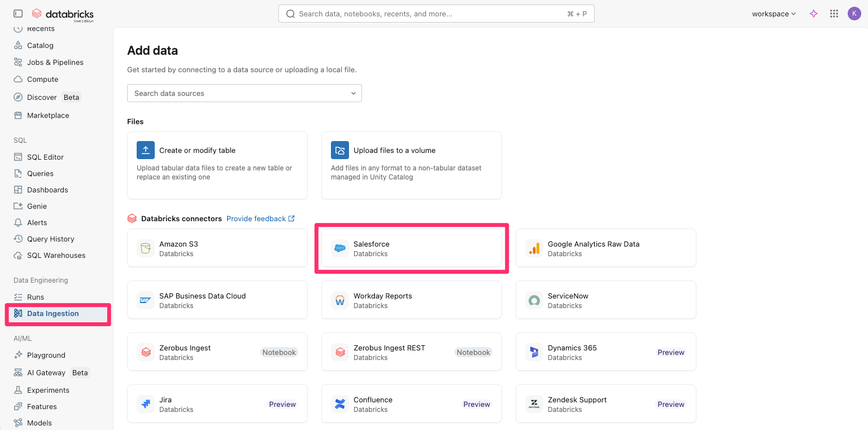Navigate to Marketplace in the sidebar
Image resolution: width=868 pixels, height=430 pixels.
(48, 115)
